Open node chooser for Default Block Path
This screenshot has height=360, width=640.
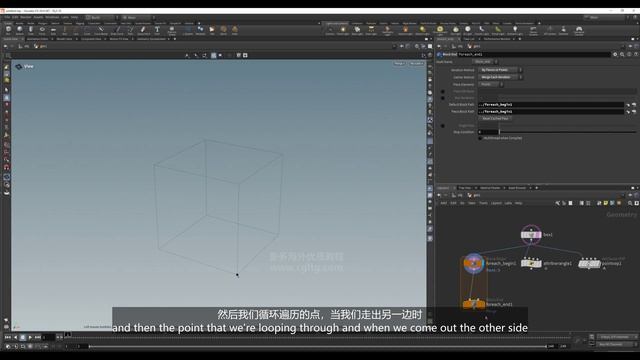coord(634,104)
